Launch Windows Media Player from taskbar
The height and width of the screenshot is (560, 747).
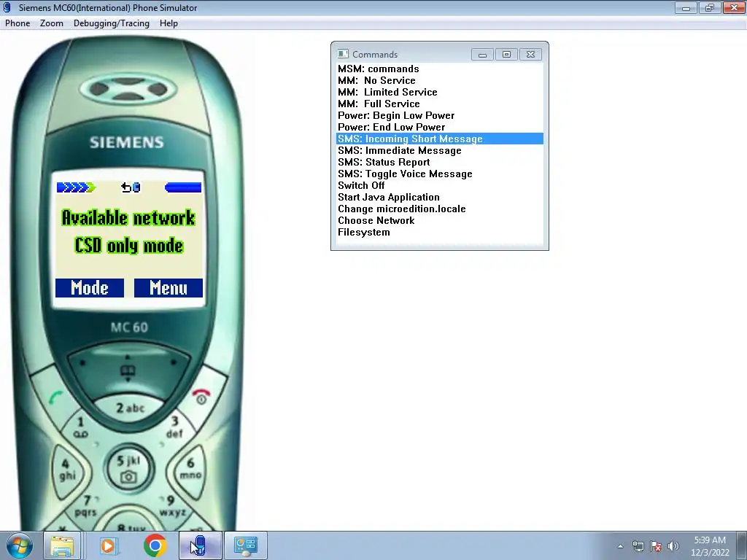pyautogui.click(x=108, y=545)
